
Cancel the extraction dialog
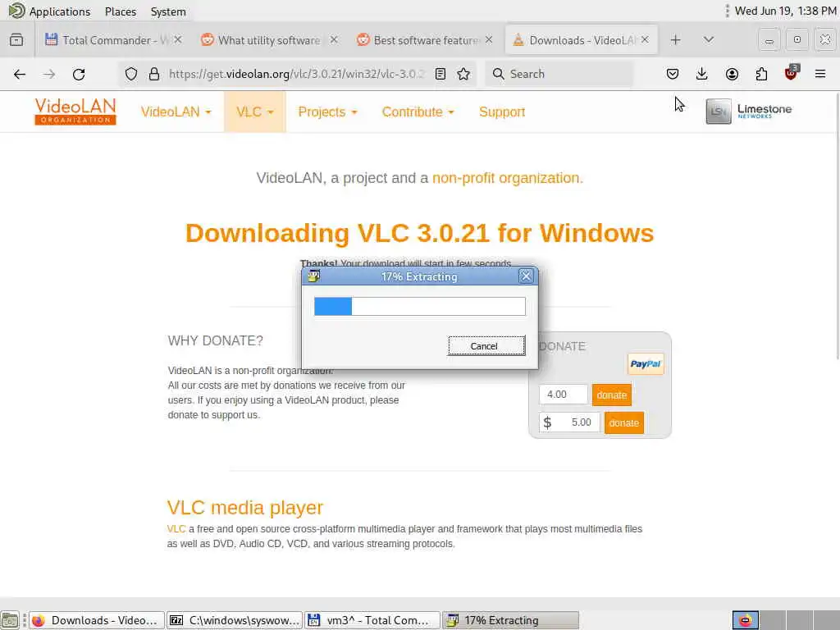click(x=486, y=346)
